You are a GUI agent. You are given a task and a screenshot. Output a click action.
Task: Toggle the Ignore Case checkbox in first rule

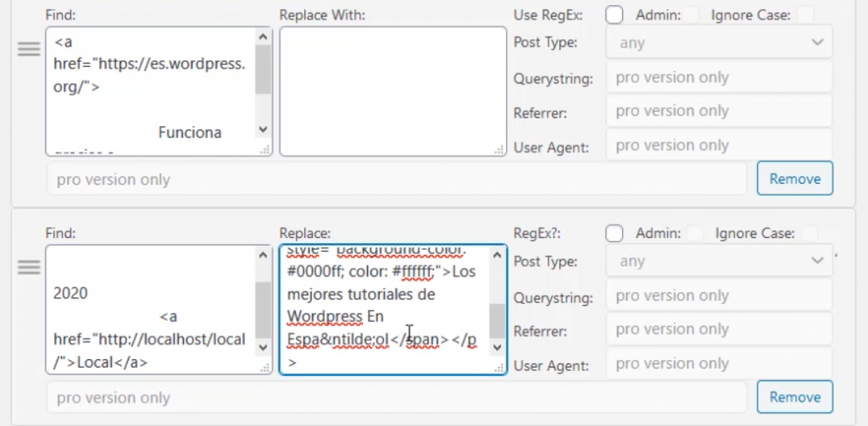[x=805, y=14]
